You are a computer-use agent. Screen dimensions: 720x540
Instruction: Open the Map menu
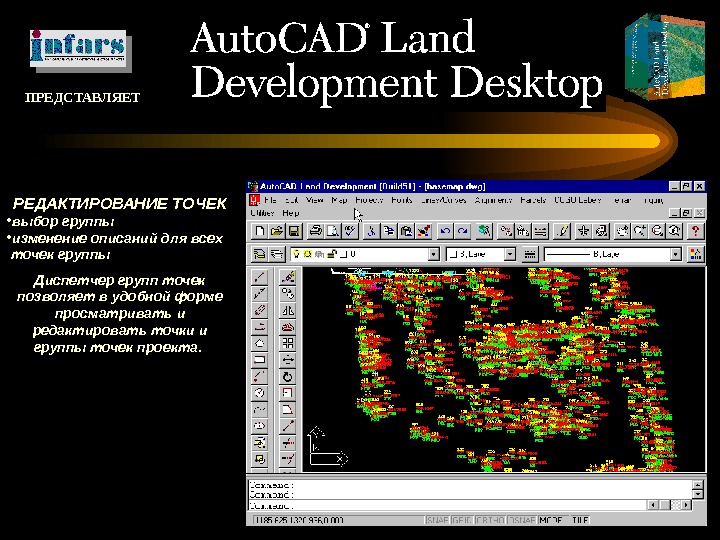pyautogui.click(x=339, y=200)
